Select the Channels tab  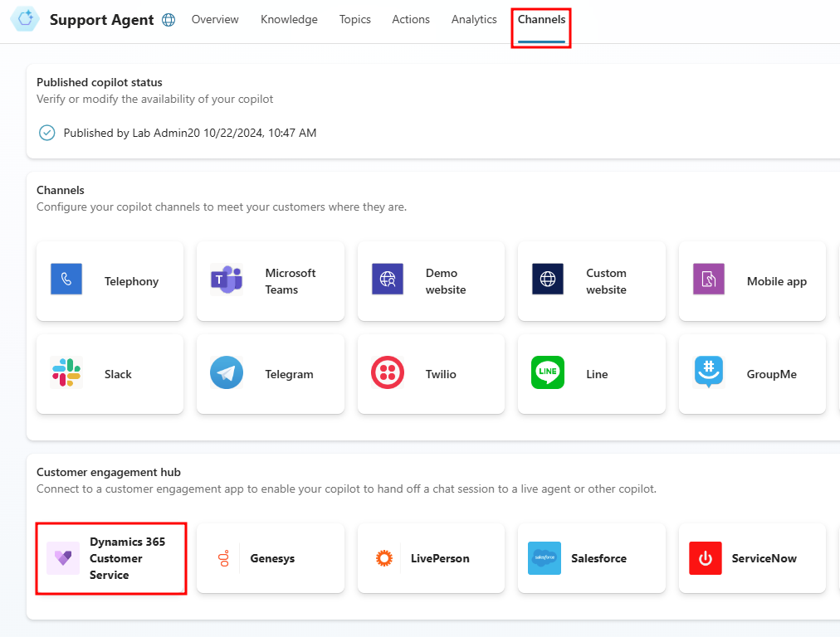click(542, 19)
